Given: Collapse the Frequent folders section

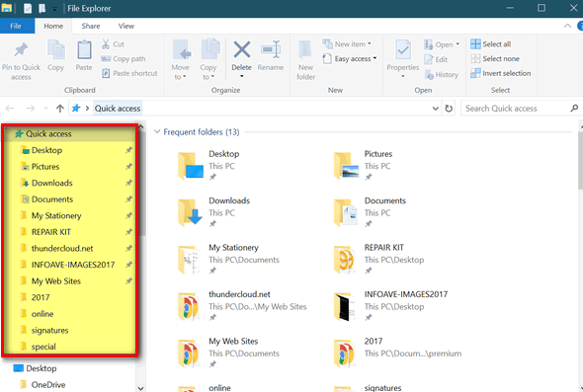Looking at the screenshot, I should pos(157,131).
